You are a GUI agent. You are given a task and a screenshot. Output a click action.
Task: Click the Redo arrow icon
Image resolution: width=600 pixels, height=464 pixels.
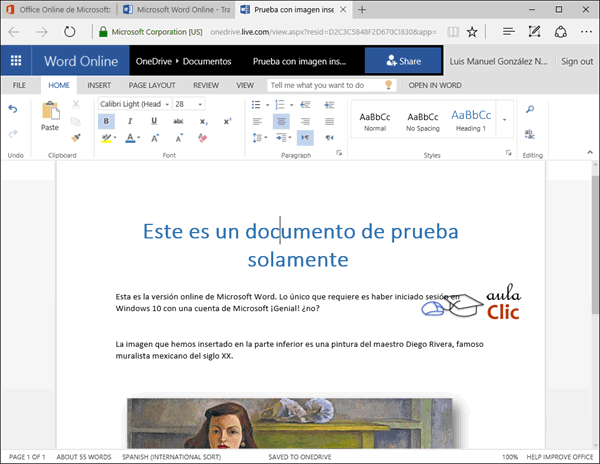click(x=13, y=134)
